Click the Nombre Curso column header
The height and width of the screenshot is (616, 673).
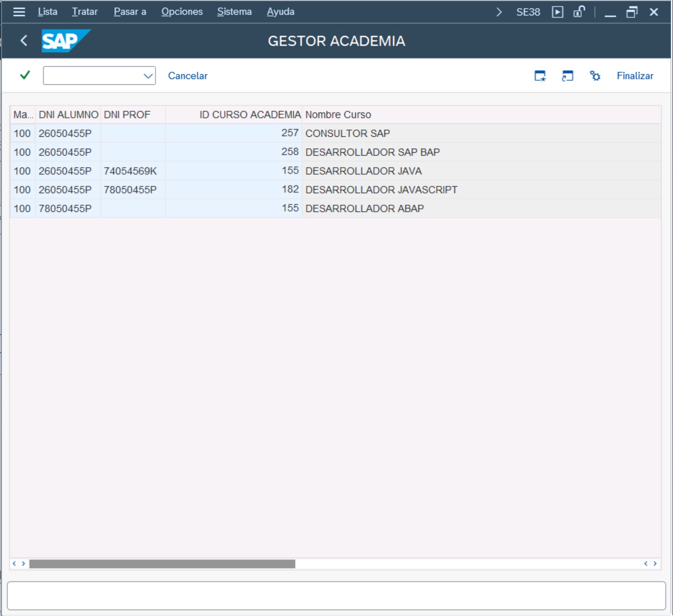(481, 114)
